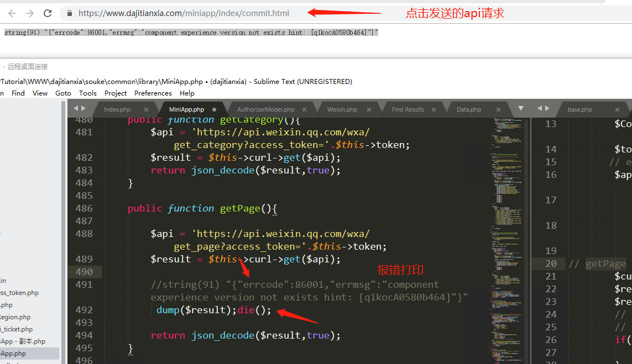The height and width of the screenshot is (364, 632).
Task: Focus the dajitianxia.com URL address bar
Action: click(x=184, y=13)
